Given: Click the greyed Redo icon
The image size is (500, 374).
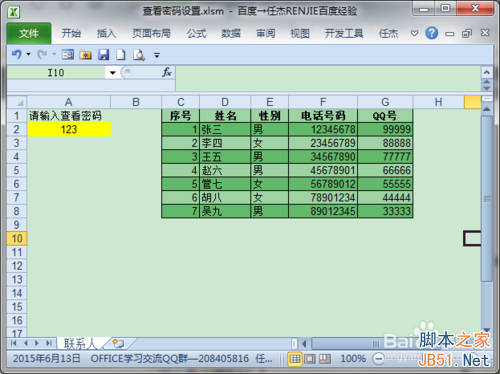Looking at the screenshot, I should click(x=42, y=54).
